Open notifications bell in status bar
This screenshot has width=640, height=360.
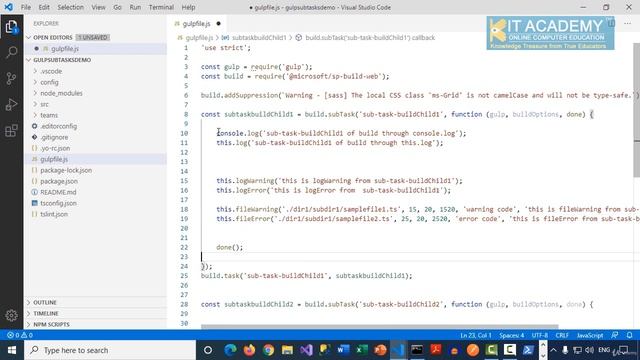point(629,335)
